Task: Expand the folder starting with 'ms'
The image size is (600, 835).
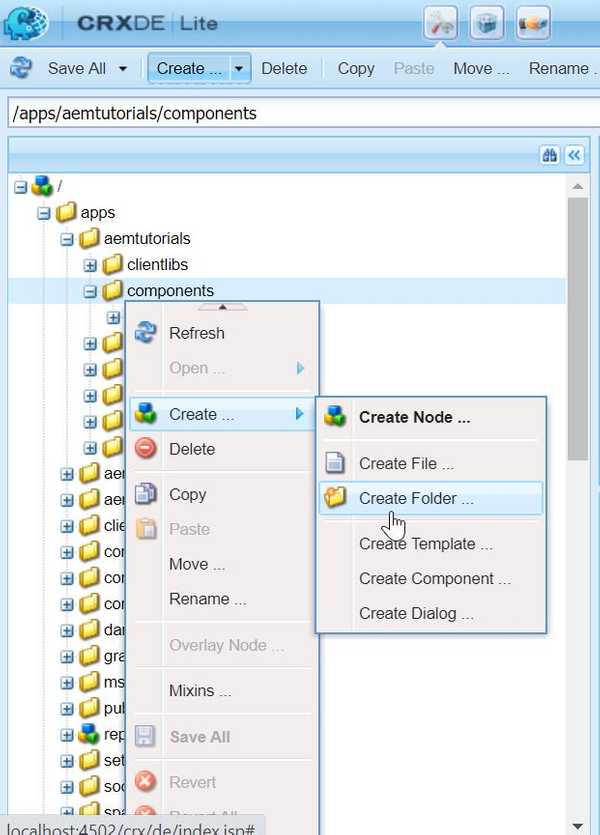Action: [67, 683]
